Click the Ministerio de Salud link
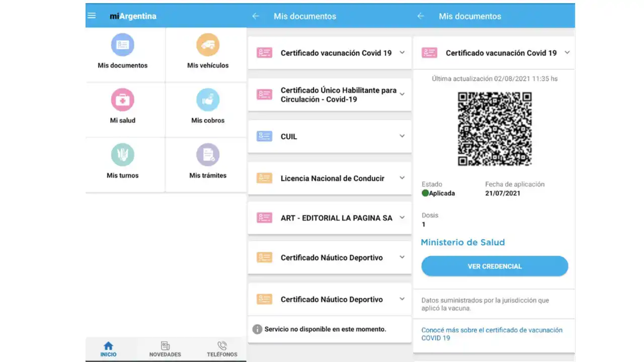 (x=462, y=242)
